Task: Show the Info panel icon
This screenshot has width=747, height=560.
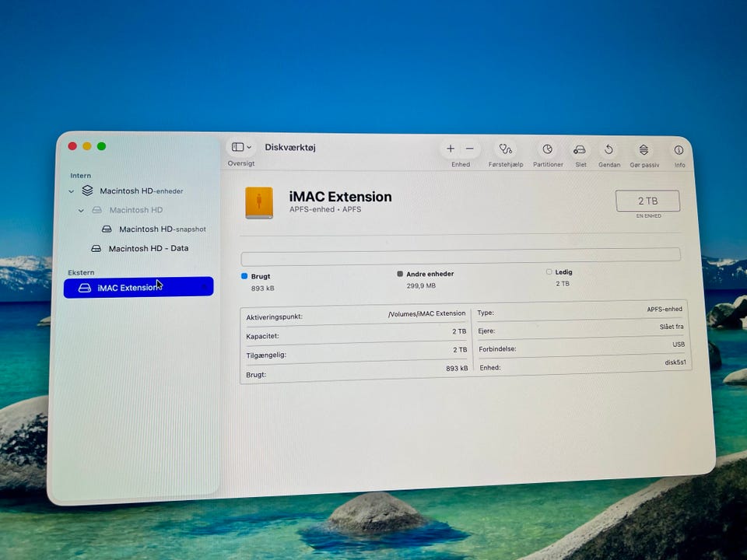Action: tap(679, 150)
